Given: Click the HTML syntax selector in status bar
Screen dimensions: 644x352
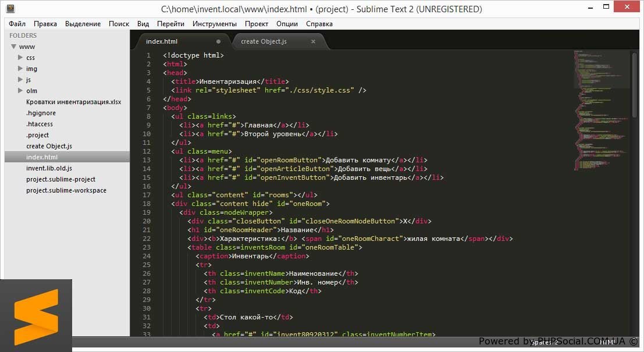Looking at the screenshot, I should pyautogui.click(x=607, y=343).
